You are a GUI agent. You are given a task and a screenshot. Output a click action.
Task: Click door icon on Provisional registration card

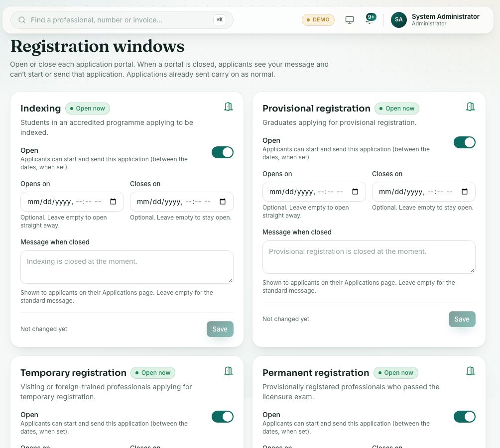(x=471, y=107)
